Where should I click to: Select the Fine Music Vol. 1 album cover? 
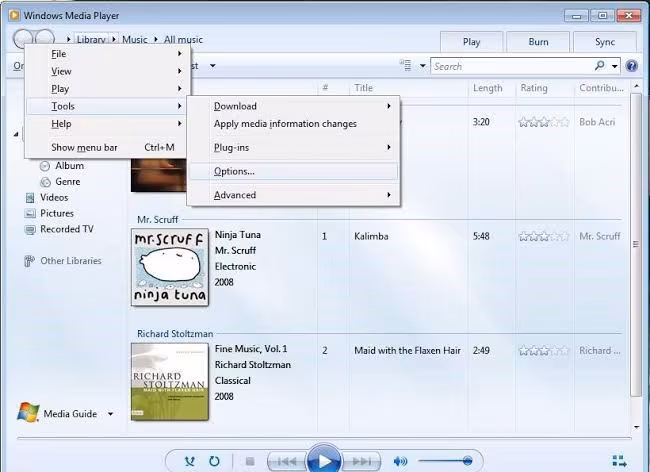(x=170, y=382)
